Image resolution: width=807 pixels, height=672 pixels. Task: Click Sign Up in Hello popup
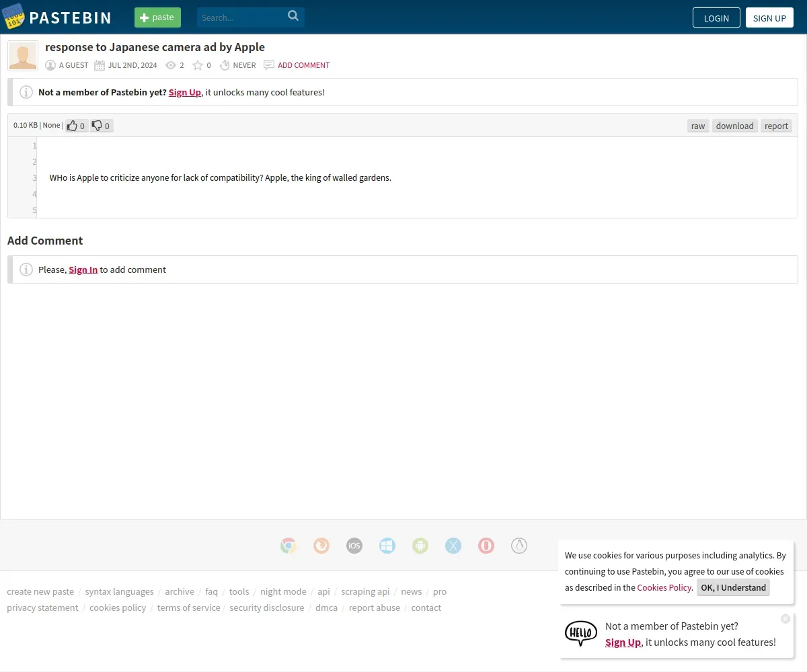click(x=623, y=642)
